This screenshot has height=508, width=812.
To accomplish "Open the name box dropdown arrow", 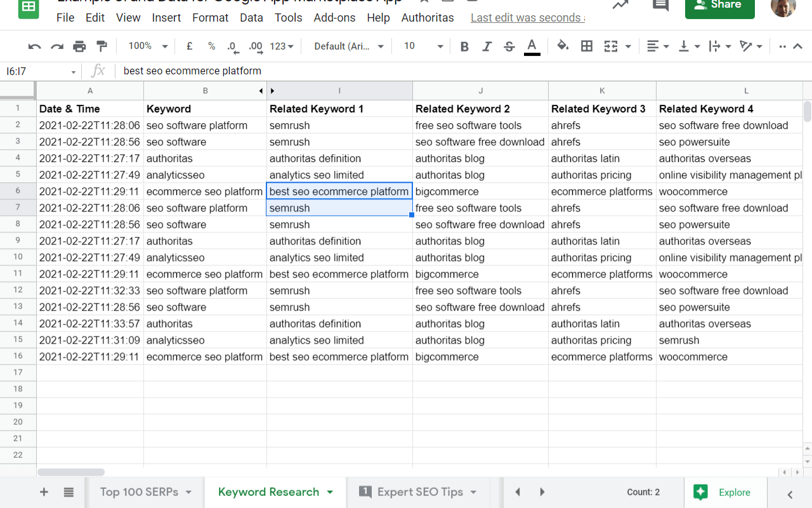I will tap(74, 72).
